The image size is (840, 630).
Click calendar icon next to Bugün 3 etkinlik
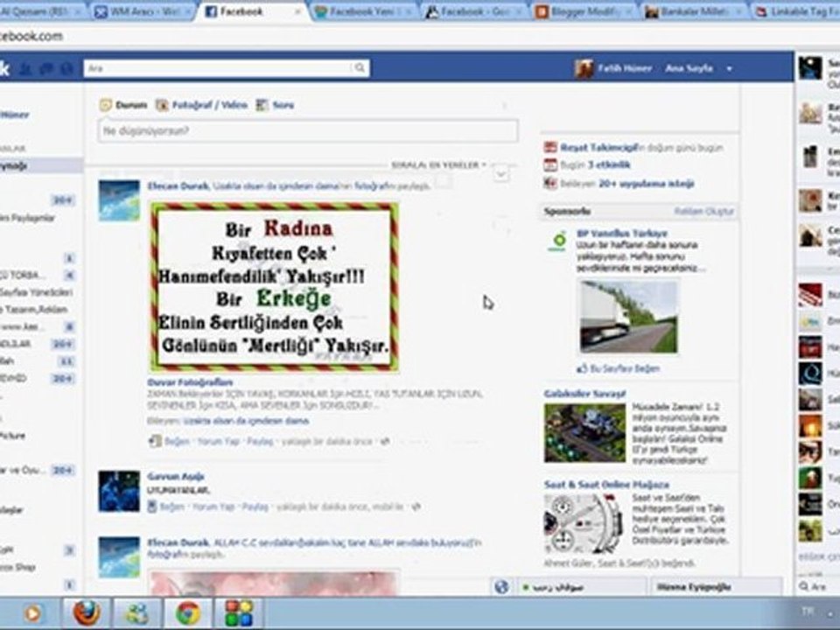(550, 165)
